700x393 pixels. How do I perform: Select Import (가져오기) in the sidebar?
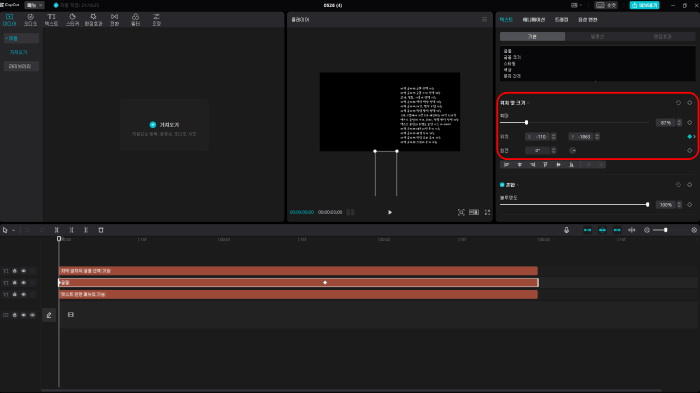coord(18,52)
